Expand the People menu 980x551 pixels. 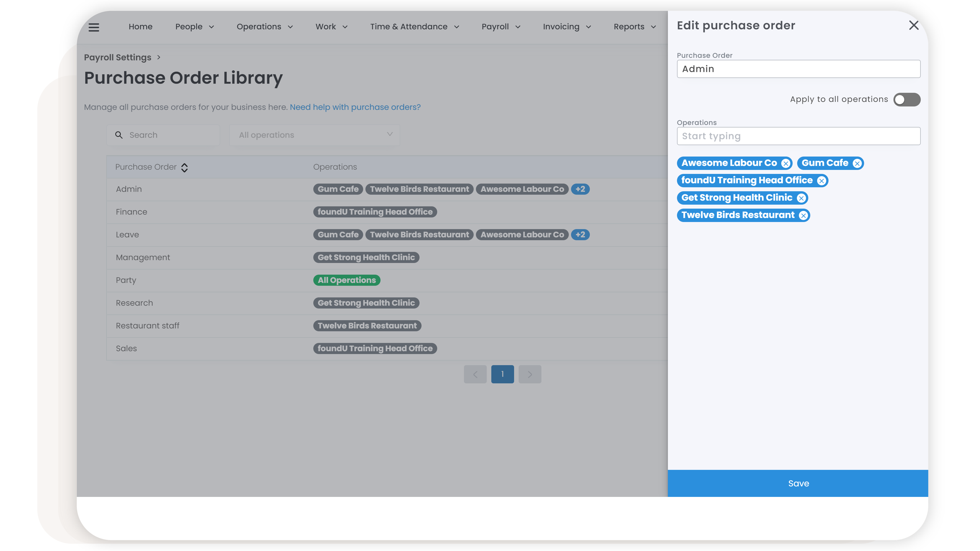tap(194, 27)
